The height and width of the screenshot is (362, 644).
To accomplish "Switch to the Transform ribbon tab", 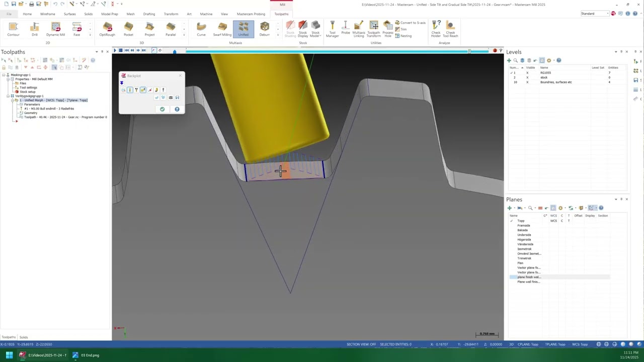I will coord(171,14).
